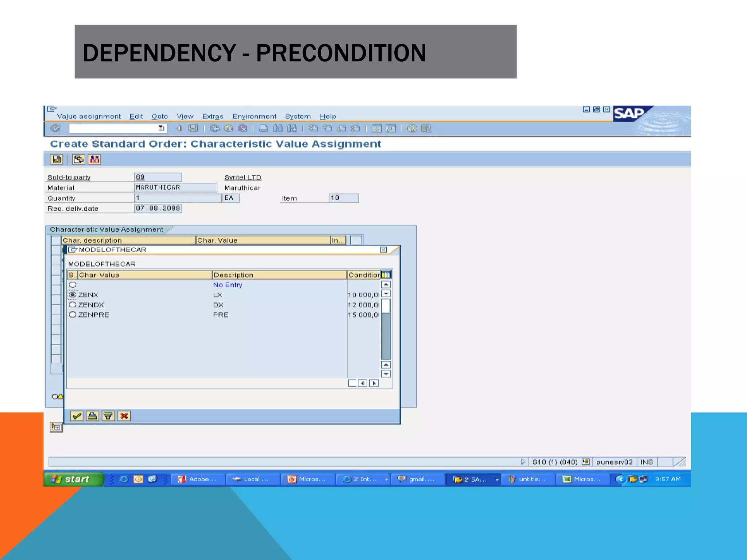747x560 pixels.
Task: Click the Customize Local Layout icon
Action: tap(426, 128)
